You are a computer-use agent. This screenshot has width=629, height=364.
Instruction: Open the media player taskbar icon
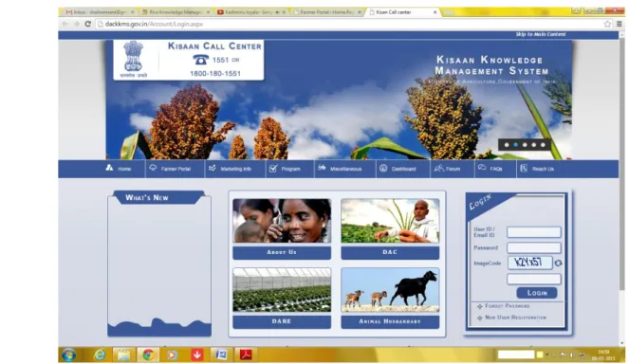173,355
